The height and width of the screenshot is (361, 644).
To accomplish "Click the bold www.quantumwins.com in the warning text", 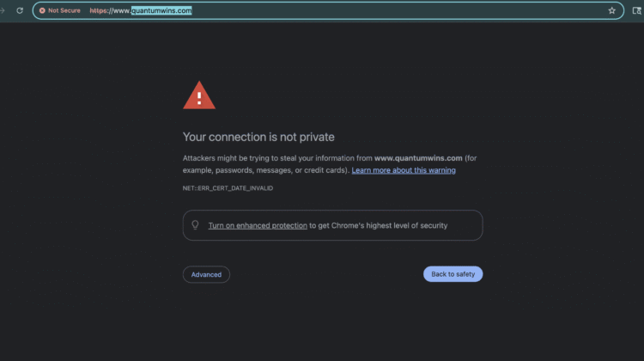I will (418, 158).
